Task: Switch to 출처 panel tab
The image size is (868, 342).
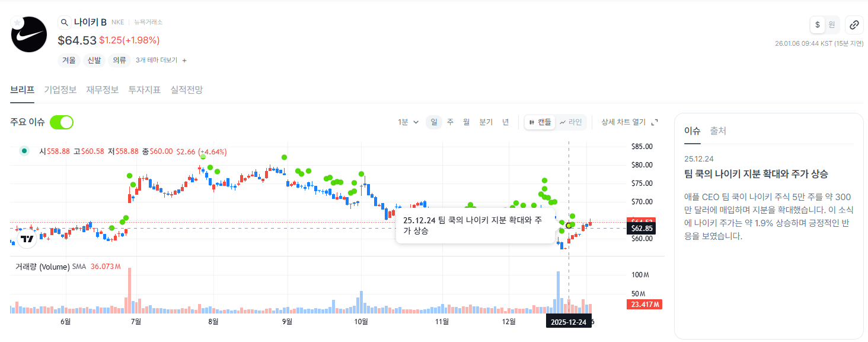Action: [x=718, y=131]
